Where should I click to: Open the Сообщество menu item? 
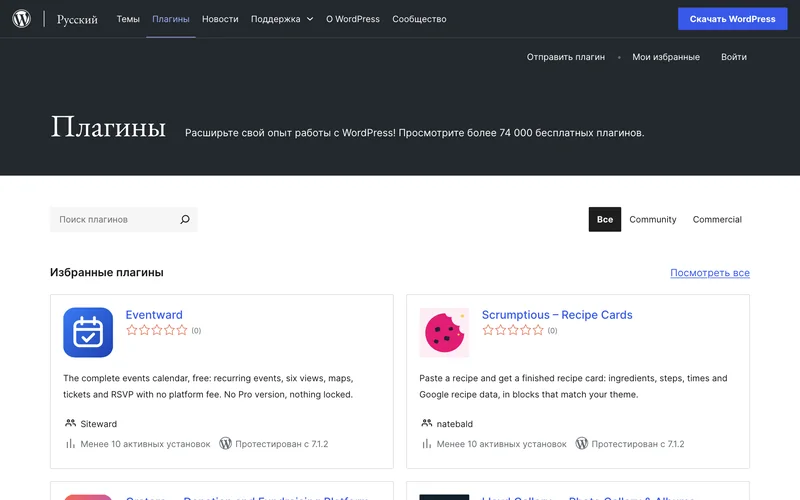click(419, 19)
